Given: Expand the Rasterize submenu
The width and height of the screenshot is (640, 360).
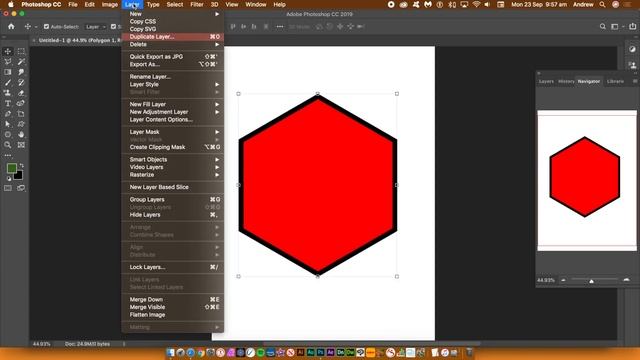Looking at the screenshot, I should (x=173, y=175).
